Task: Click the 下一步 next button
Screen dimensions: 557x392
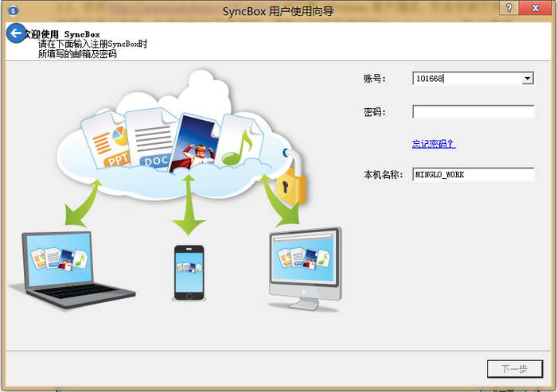Action: (515, 369)
